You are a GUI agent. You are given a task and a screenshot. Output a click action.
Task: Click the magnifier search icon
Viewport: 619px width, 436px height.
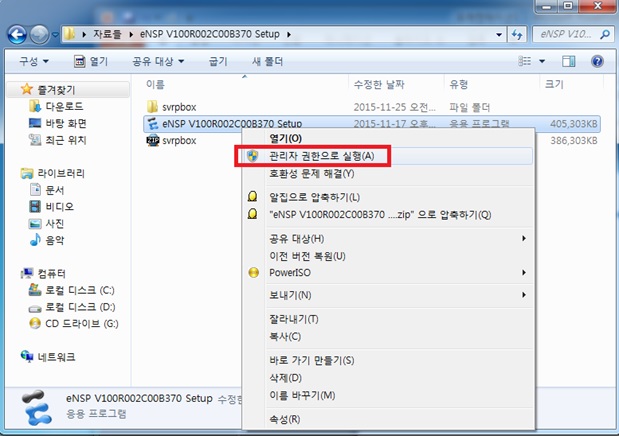point(604,35)
